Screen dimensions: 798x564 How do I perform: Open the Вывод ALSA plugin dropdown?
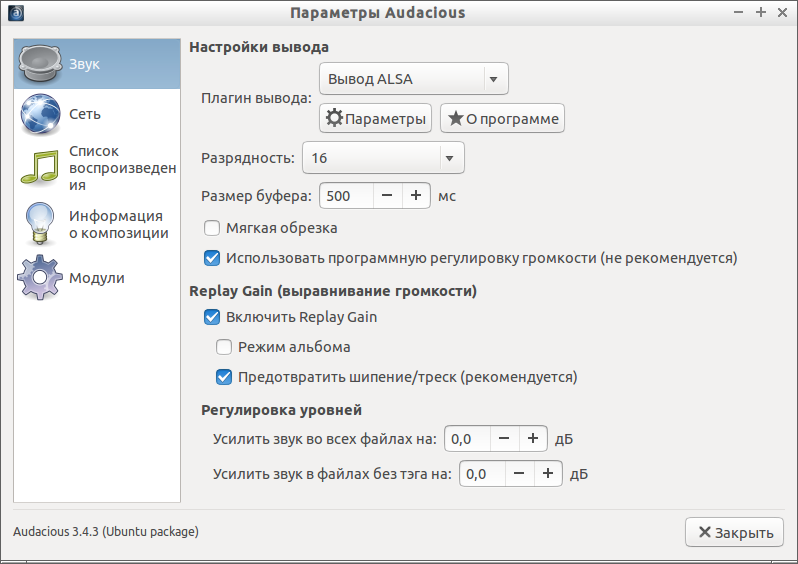coord(413,79)
